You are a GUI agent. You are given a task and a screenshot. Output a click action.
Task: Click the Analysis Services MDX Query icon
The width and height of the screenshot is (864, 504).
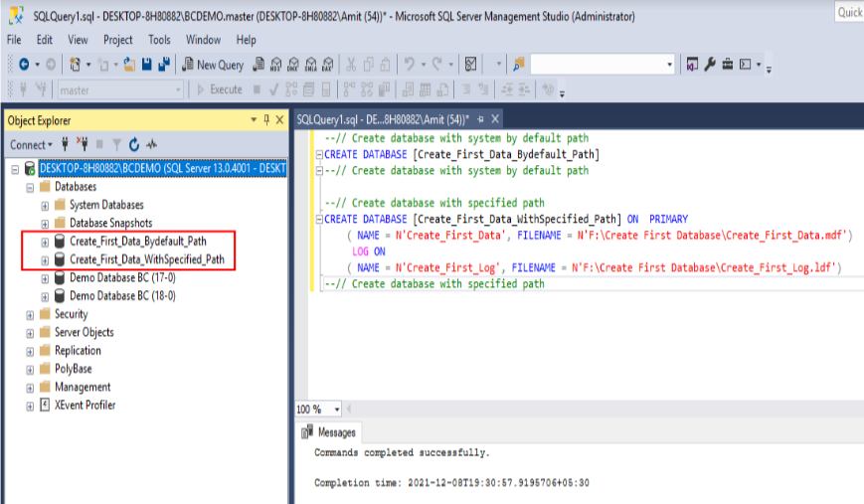276,65
